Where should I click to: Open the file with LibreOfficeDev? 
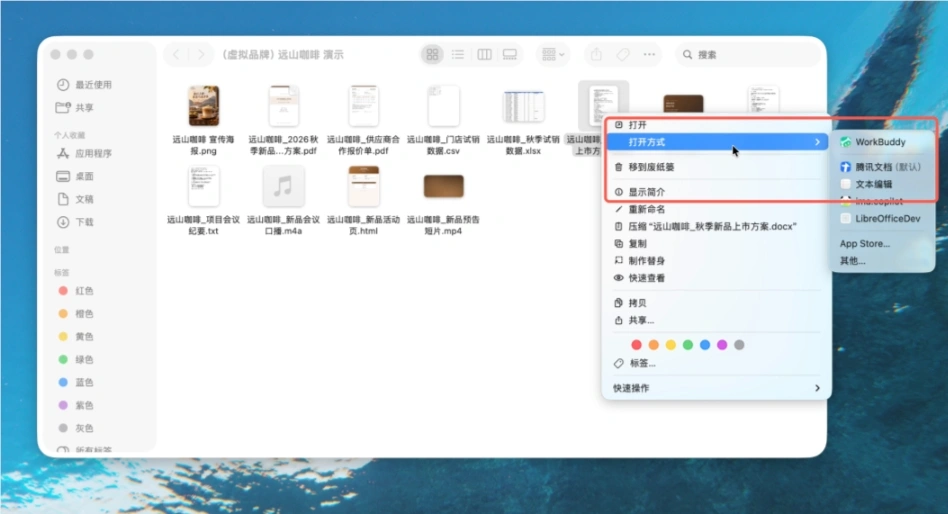[x=883, y=219]
